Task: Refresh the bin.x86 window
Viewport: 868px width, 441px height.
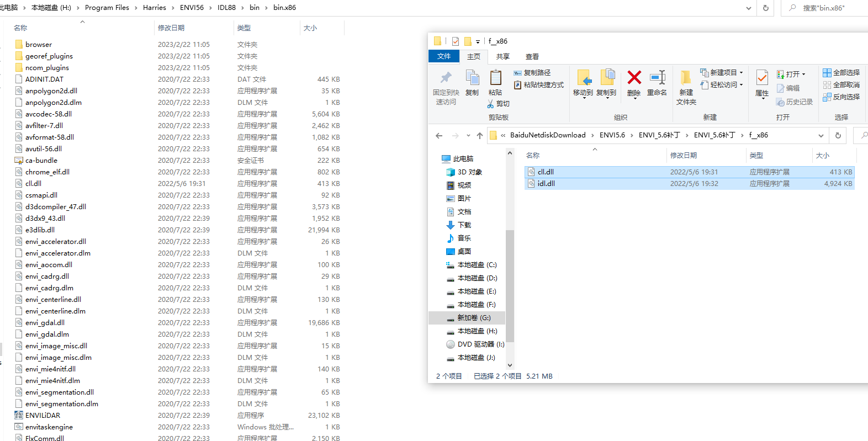Action: click(x=765, y=8)
